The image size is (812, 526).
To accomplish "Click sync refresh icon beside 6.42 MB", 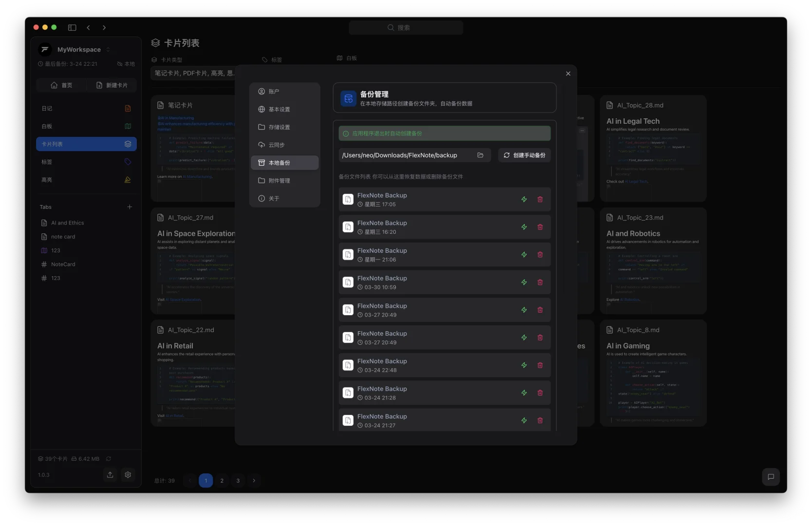I will (x=109, y=459).
